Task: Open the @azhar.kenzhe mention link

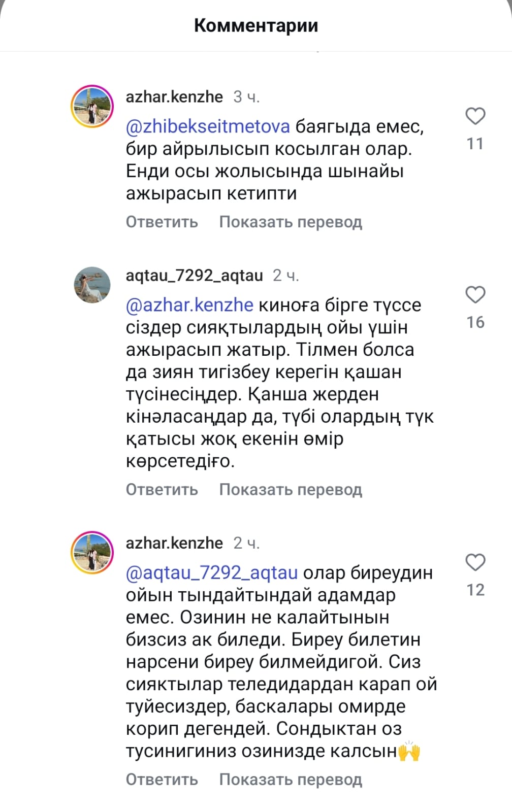Action: [x=189, y=305]
